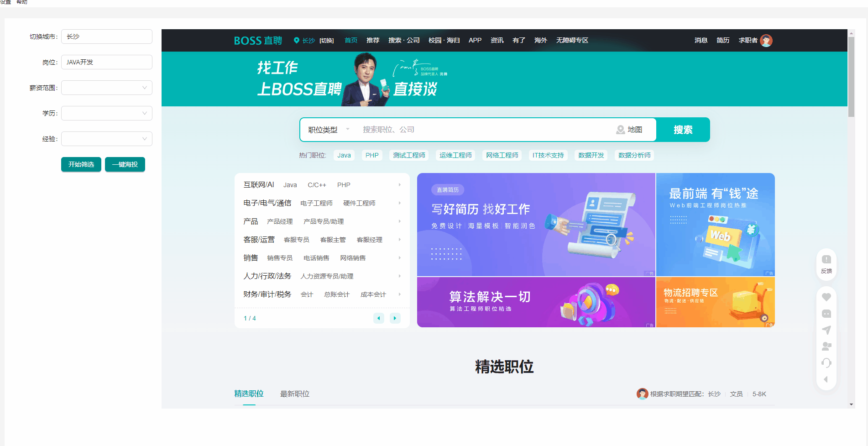The width and height of the screenshot is (868, 446).
Task: Click the green 搜索 button
Action: pos(683,130)
